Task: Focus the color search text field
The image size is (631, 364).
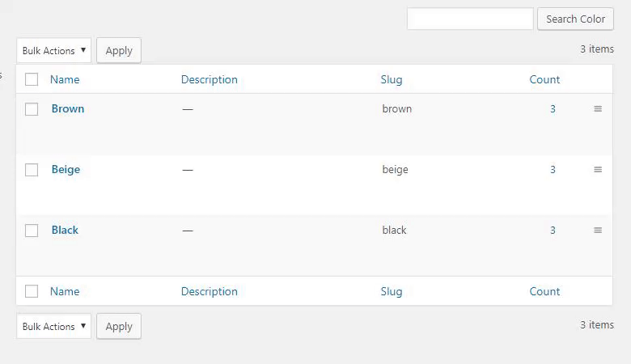Action: 470,19
